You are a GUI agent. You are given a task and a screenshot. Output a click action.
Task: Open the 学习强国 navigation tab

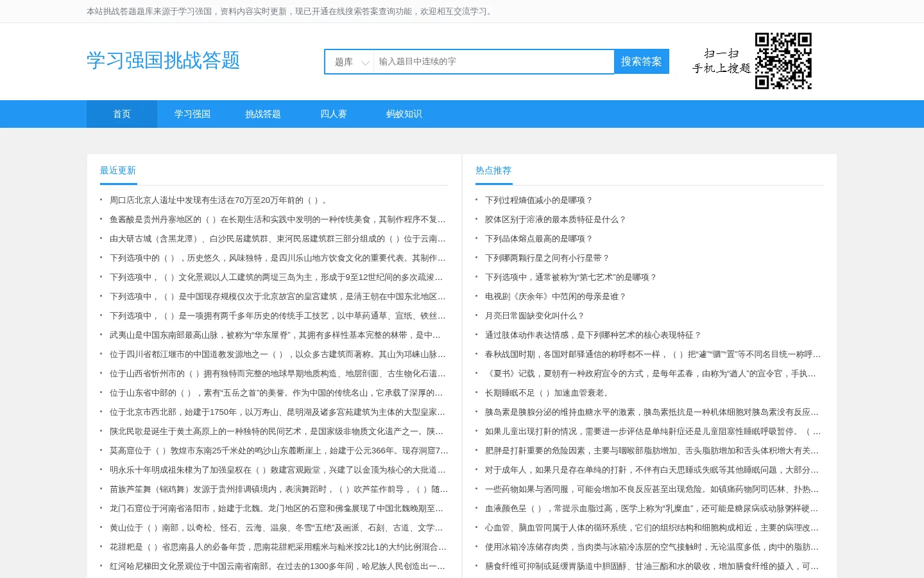[193, 114]
